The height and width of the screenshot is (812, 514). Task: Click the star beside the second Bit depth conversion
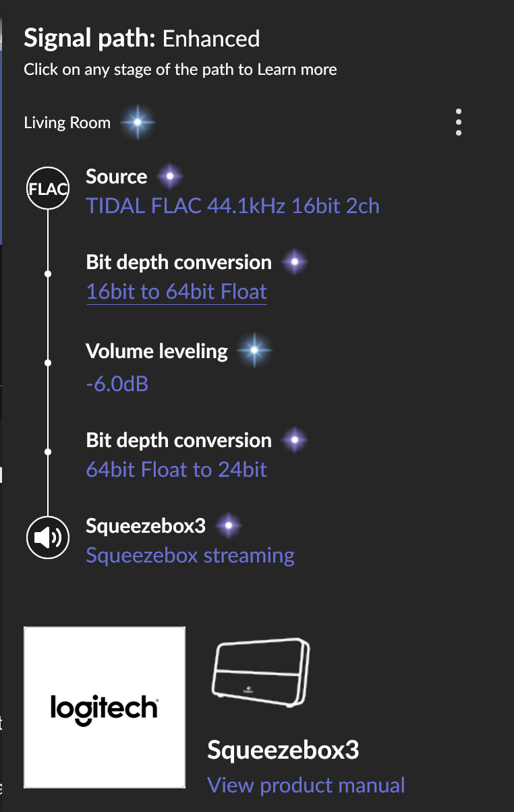(x=294, y=439)
